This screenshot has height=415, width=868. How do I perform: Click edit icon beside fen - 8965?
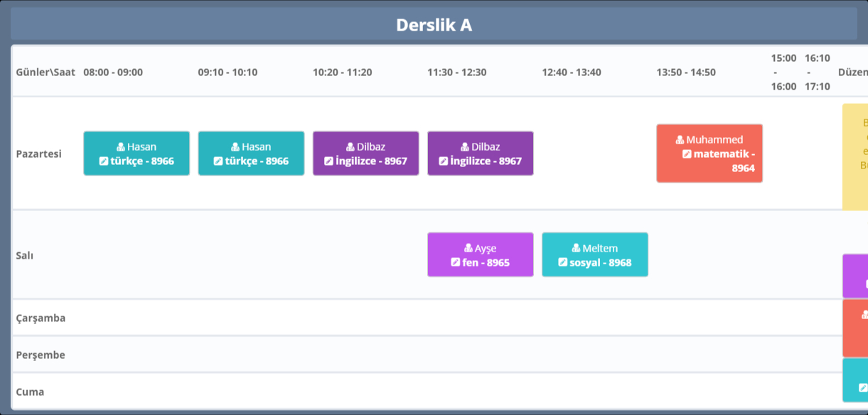456,262
